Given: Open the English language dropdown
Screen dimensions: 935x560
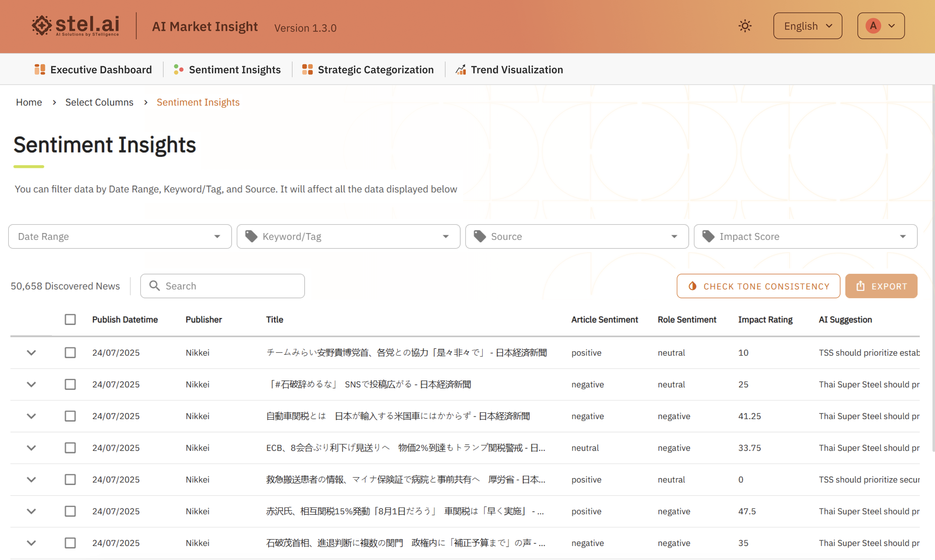Looking at the screenshot, I should 807,26.
